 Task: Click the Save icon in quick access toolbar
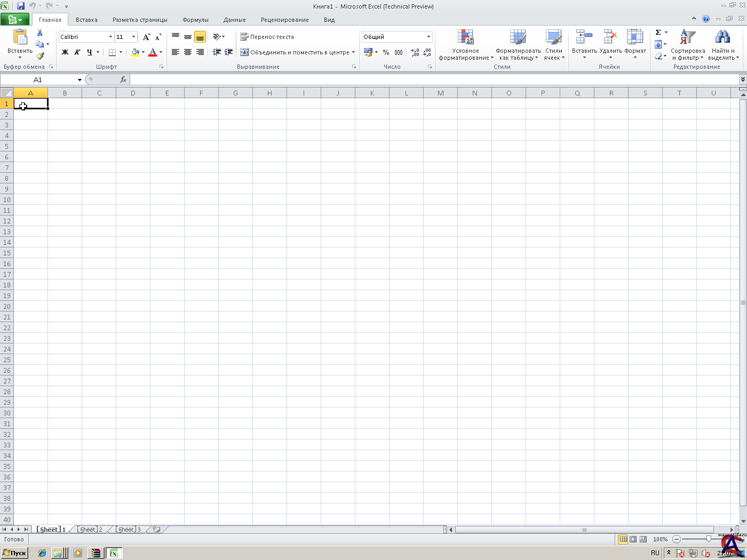[21, 6]
